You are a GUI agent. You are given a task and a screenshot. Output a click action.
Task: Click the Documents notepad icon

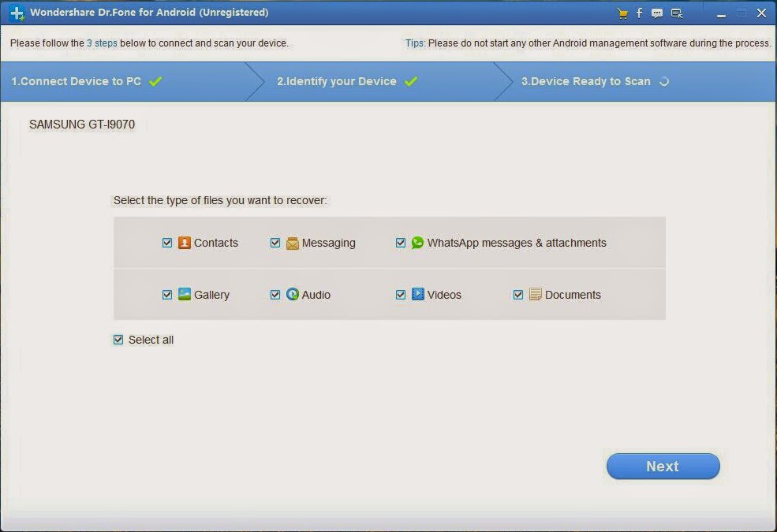coord(535,294)
